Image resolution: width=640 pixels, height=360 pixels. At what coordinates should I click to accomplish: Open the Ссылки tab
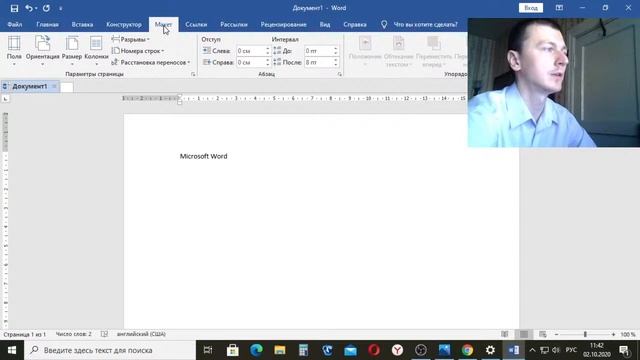coord(196,24)
